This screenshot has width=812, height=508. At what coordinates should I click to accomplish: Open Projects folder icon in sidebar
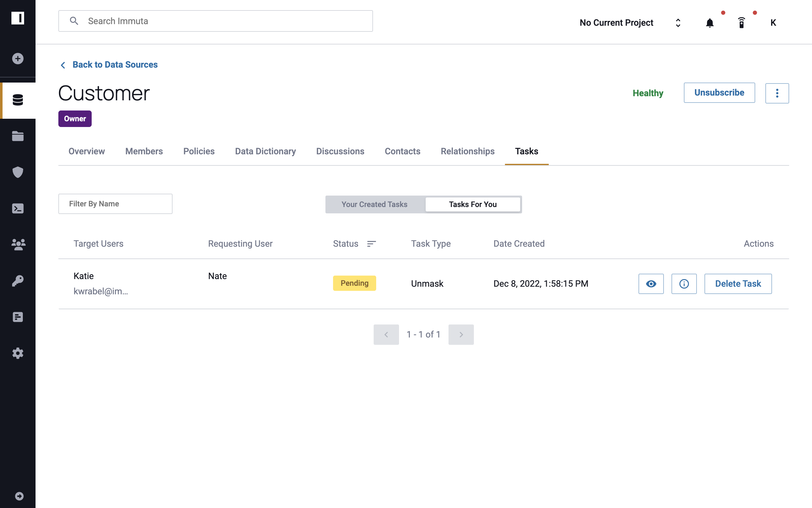[x=18, y=136]
